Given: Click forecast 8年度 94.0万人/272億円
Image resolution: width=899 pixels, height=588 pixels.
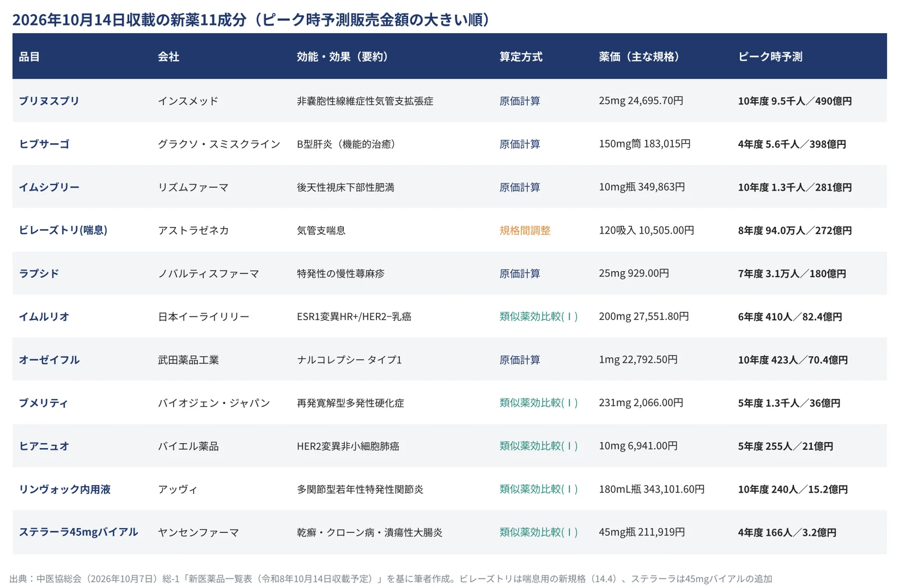Looking at the screenshot, I should coord(794,230).
